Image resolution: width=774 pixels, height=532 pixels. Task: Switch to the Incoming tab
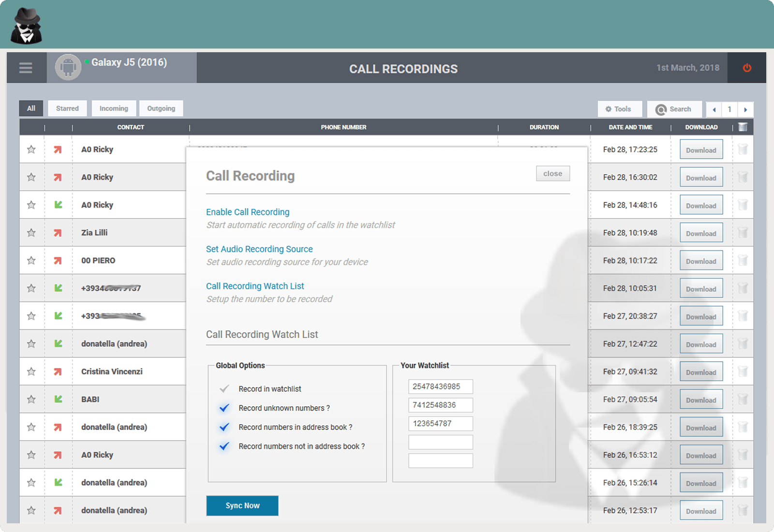click(113, 108)
